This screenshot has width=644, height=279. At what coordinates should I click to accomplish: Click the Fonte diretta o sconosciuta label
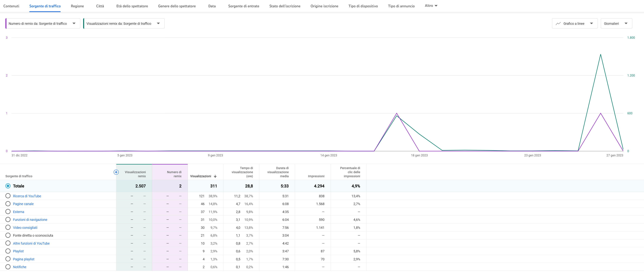tap(33, 235)
